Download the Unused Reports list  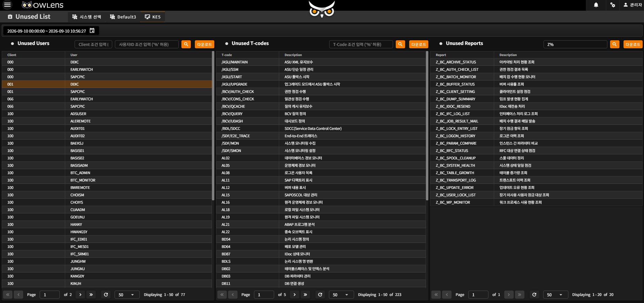tap(633, 44)
